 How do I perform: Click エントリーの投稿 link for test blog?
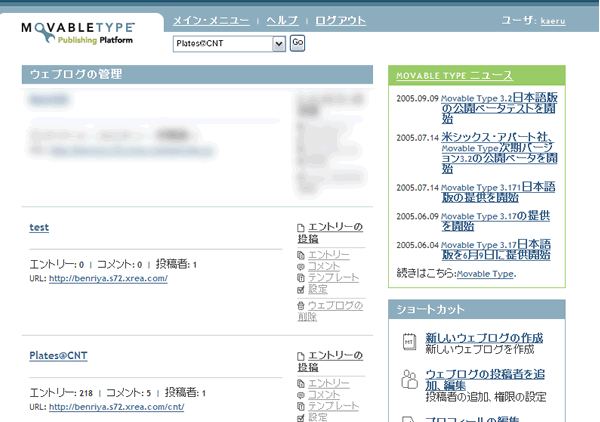[x=331, y=233]
